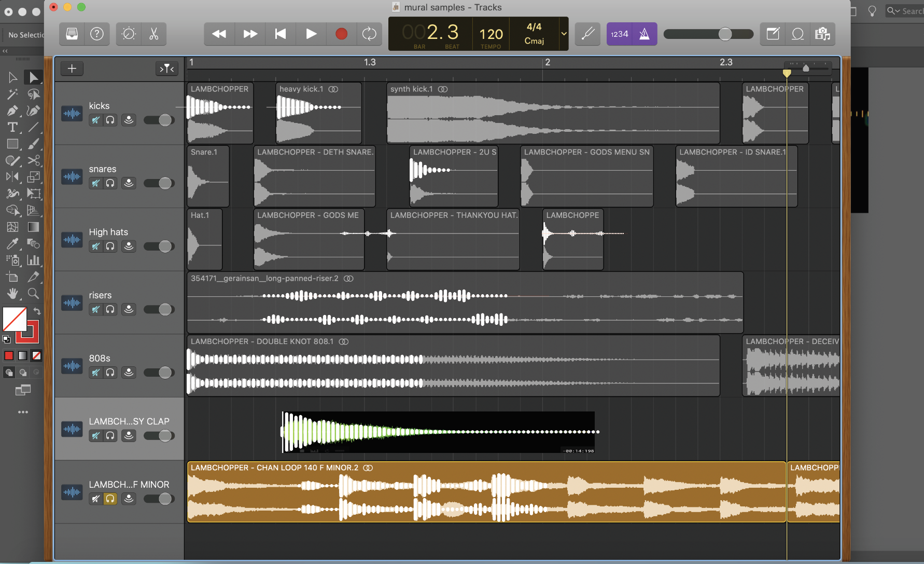Viewport: 924px width, 564px height.
Task: Click the lightbulb icon in Illustrator
Action: pos(872,11)
